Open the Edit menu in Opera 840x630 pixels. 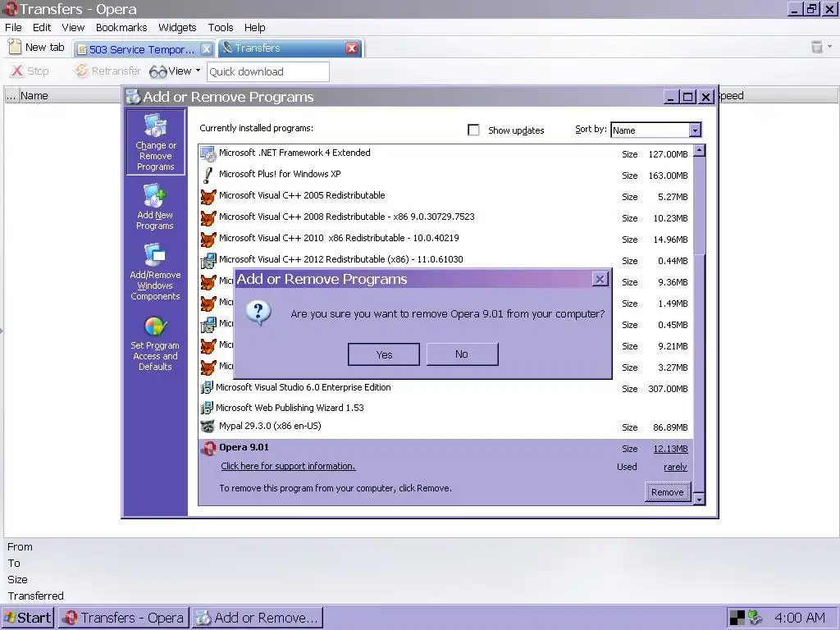(42, 27)
